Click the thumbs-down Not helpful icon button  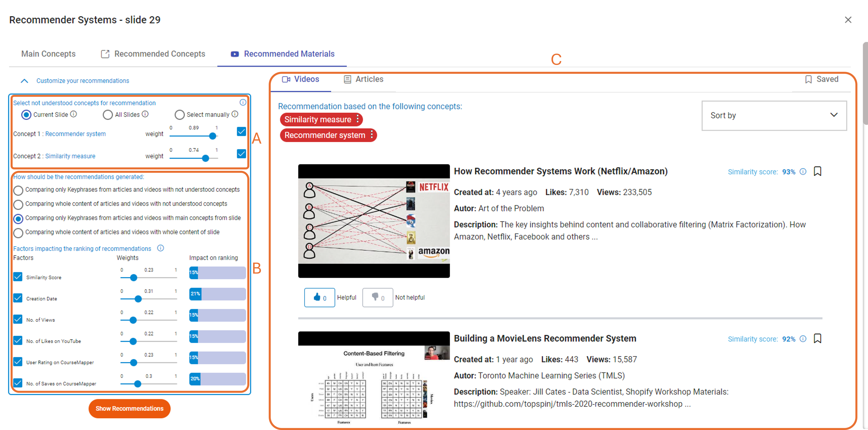(x=377, y=297)
